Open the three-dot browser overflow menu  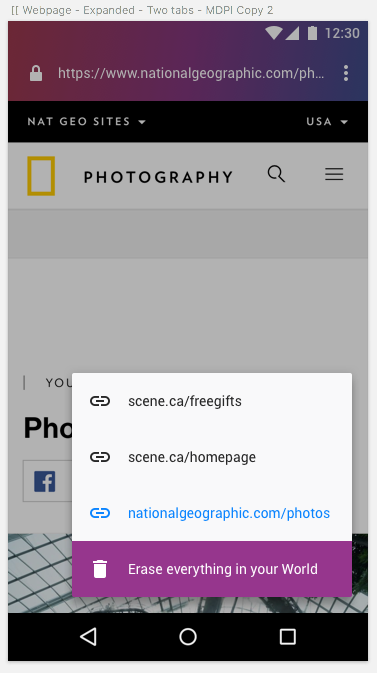point(346,73)
